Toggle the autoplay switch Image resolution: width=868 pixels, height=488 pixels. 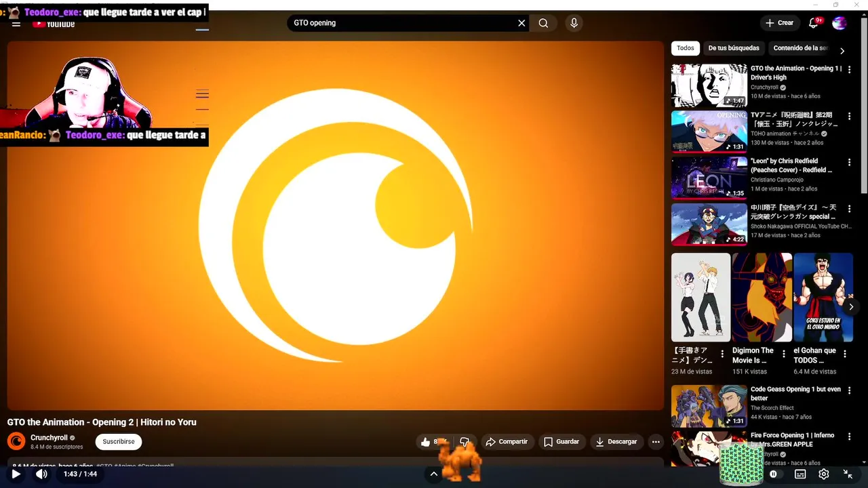(773, 474)
